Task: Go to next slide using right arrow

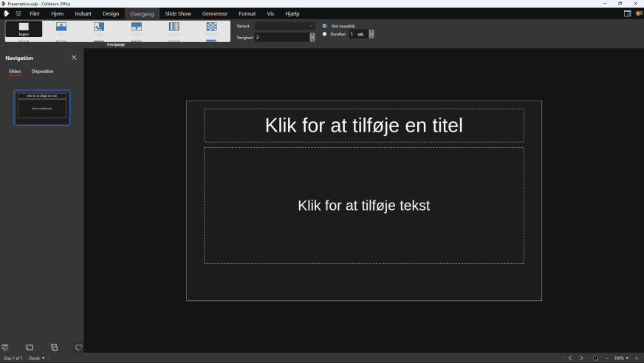Action: (581, 358)
